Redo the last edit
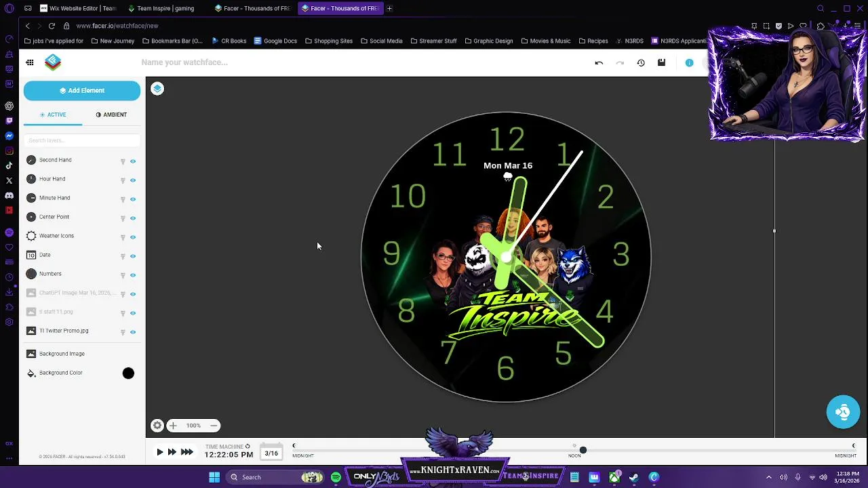Image resolution: width=868 pixels, height=488 pixels. pos(620,63)
